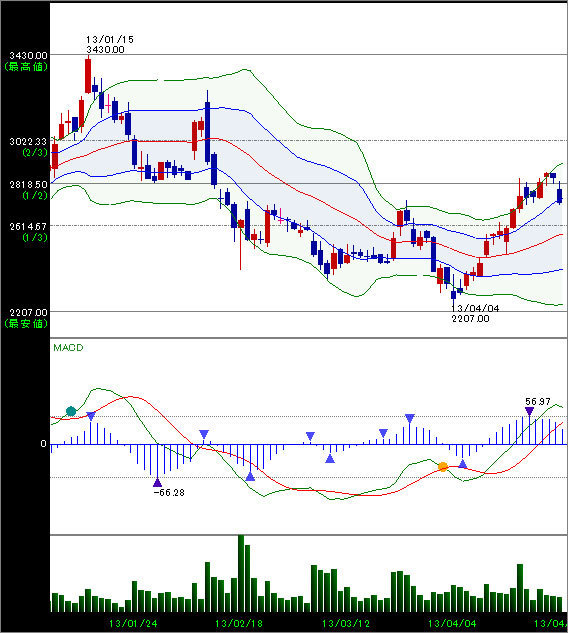Viewport: 568px width, 633px height.
Task: Click the 56.97 MACD value label
Action: pyautogui.click(x=538, y=402)
